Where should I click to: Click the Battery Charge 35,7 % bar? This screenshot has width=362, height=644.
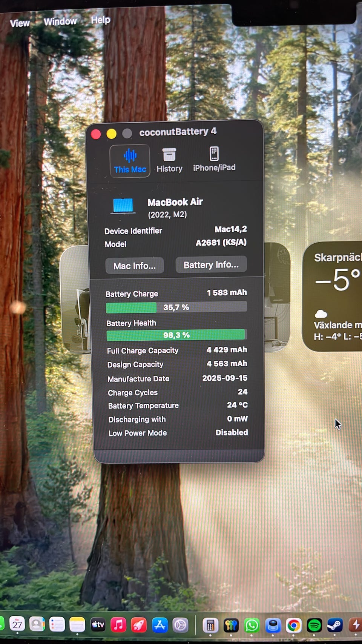click(176, 307)
